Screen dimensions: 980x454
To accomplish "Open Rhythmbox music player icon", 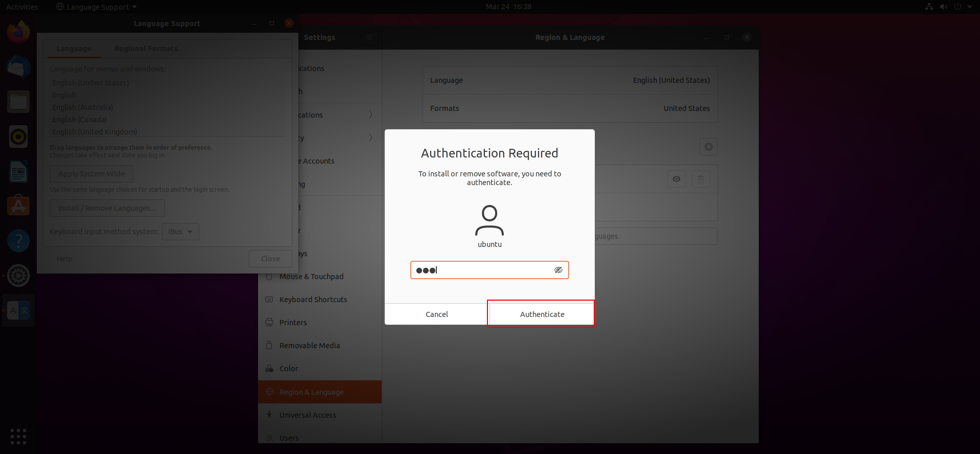I will (18, 137).
